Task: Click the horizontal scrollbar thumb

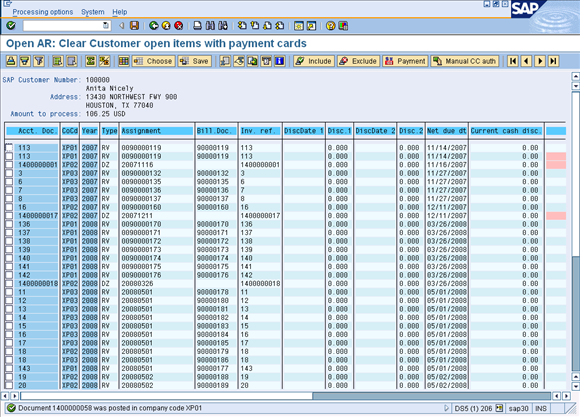Action: [431, 396]
